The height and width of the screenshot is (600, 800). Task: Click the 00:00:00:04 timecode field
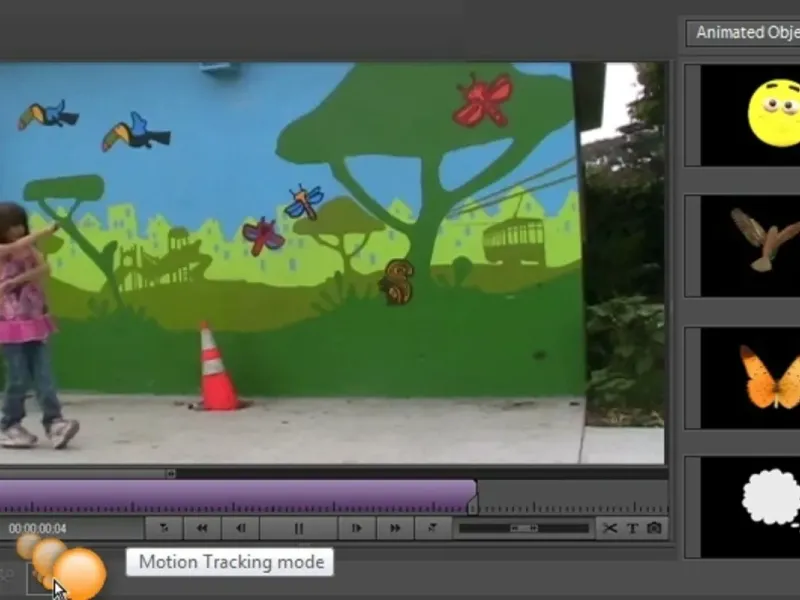click(x=38, y=529)
